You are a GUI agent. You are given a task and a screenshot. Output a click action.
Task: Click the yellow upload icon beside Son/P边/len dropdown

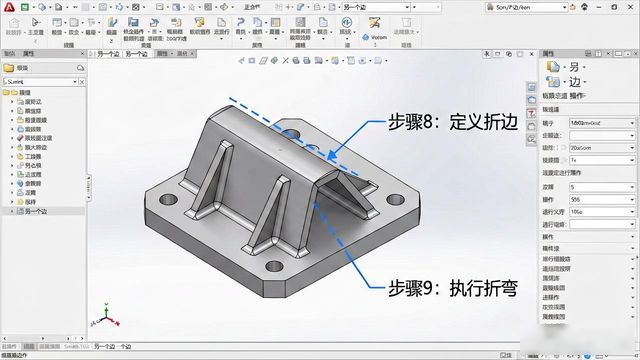(573, 7)
